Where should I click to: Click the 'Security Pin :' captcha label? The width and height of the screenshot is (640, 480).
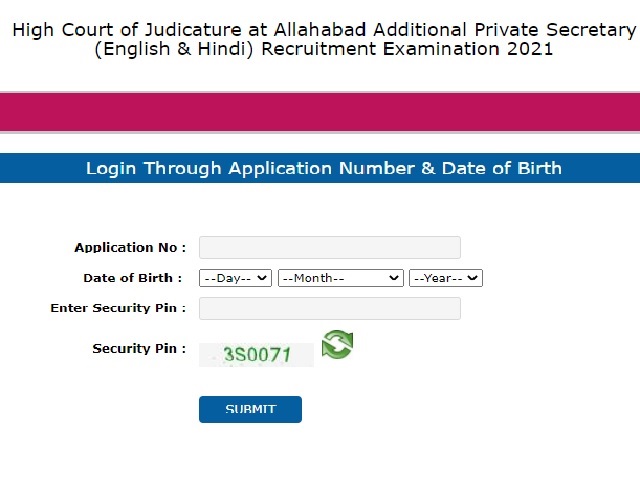[x=139, y=349]
